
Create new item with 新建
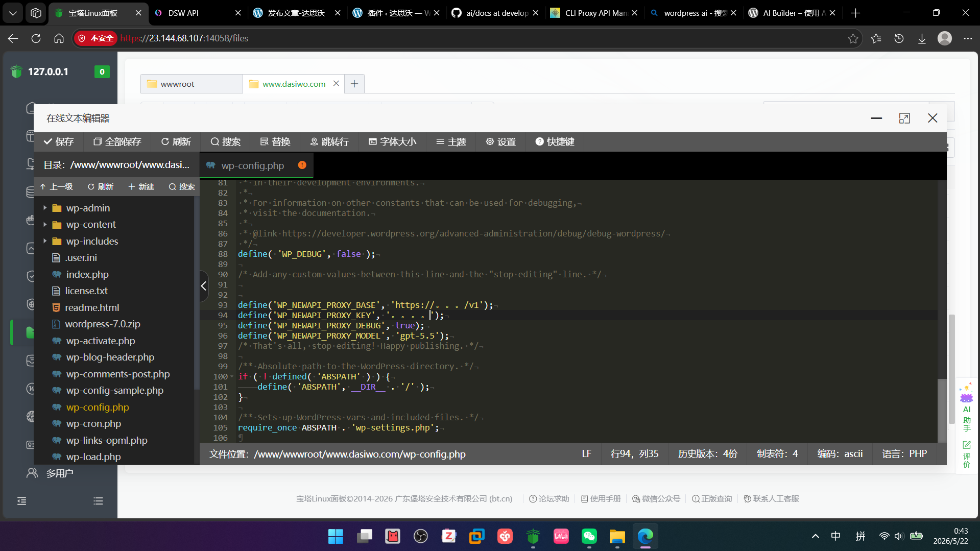point(141,187)
